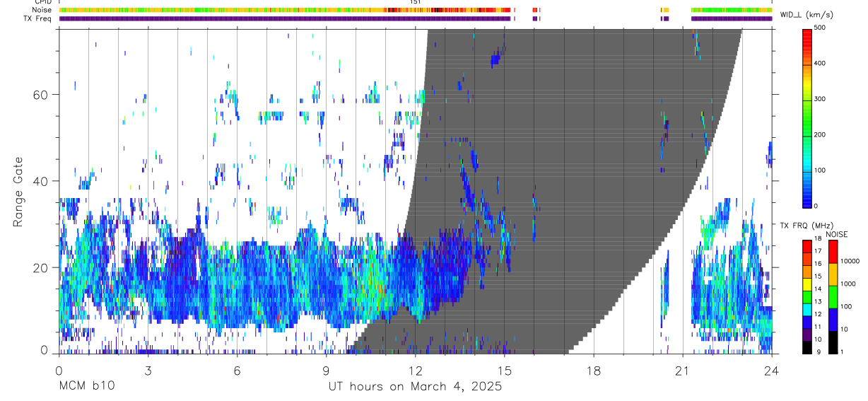Click the y-axis tick label 20
This screenshot has height=401, width=868.
click(42, 267)
